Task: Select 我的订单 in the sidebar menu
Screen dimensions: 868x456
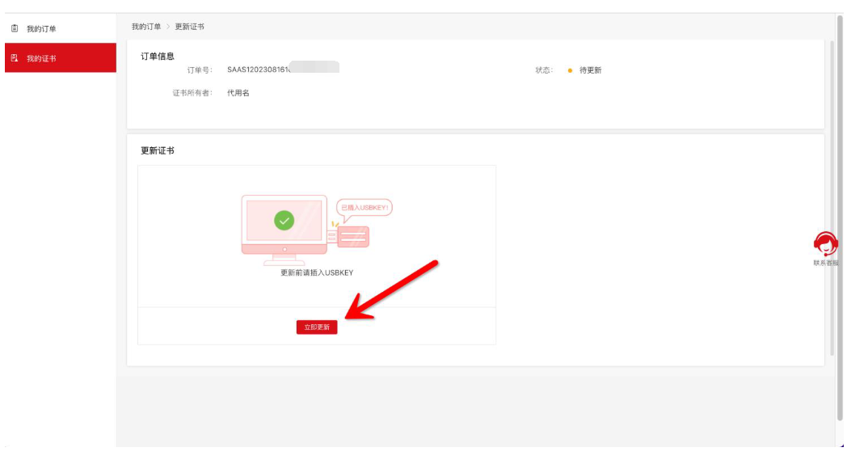Action: (41, 29)
